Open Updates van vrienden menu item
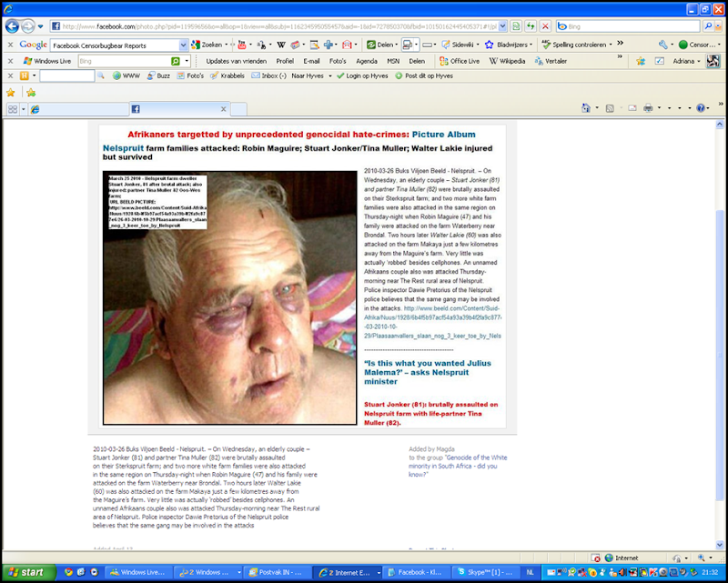This screenshot has height=583, width=728. coord(238,61)
